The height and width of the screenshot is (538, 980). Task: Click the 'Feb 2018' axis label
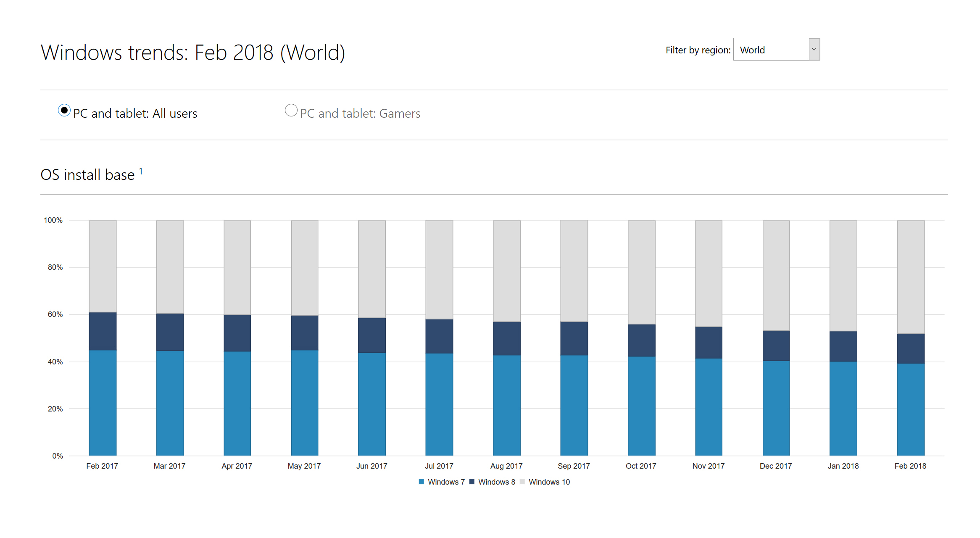coord(910,466)
